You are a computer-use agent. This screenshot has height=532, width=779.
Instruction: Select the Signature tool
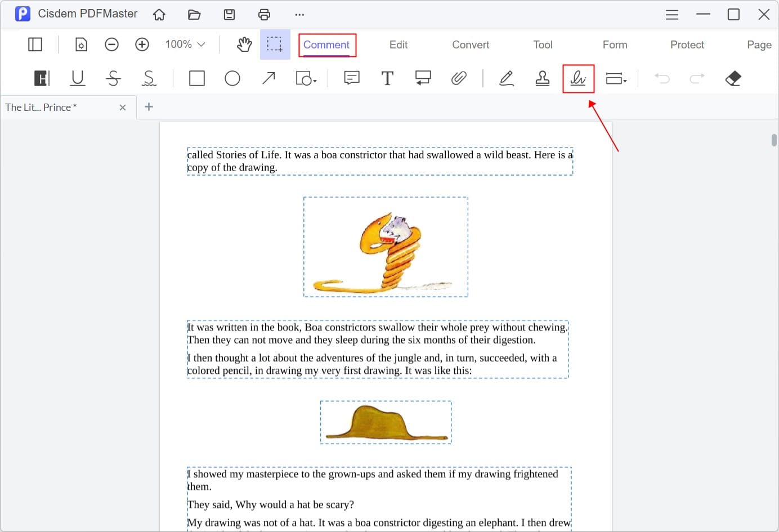[578, 78]
